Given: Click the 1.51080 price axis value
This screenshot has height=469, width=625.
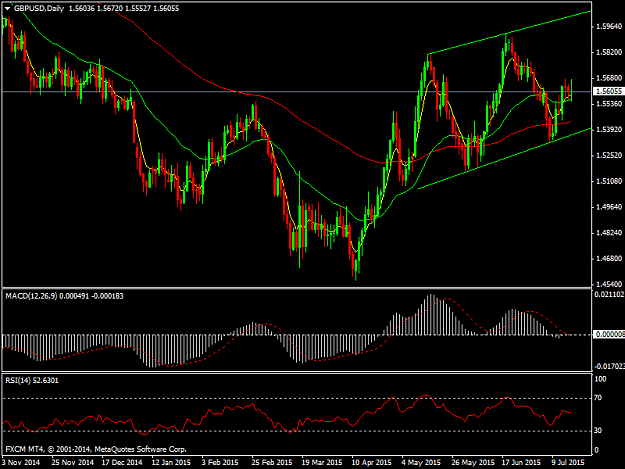Looking at the screenshot, I should pyautogui.click(x=609, y=181).
